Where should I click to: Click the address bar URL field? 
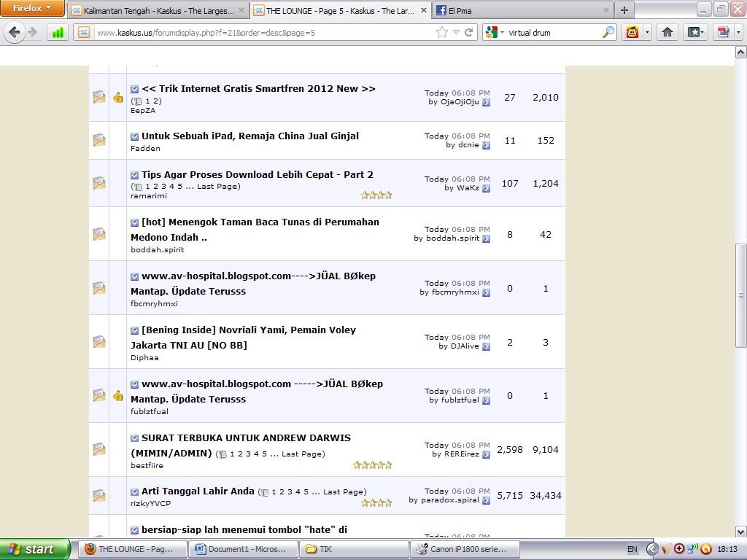(x=264, y=32)
